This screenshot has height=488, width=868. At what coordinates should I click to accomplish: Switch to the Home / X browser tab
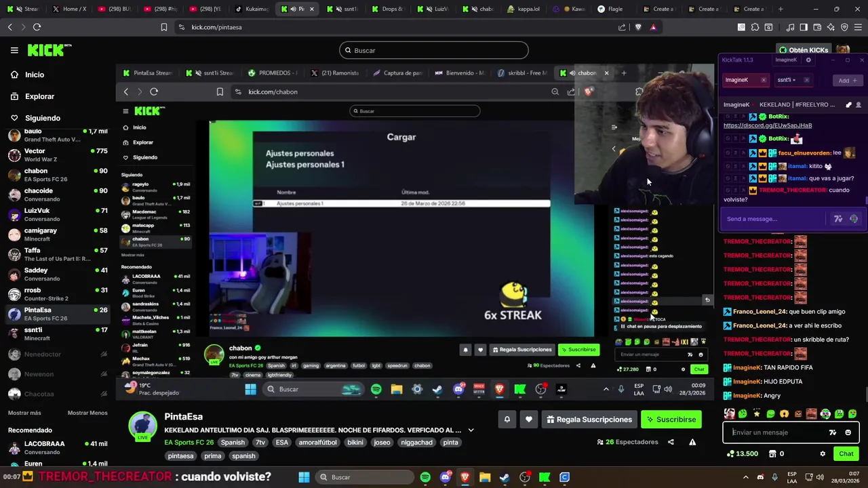coord(70,9)
